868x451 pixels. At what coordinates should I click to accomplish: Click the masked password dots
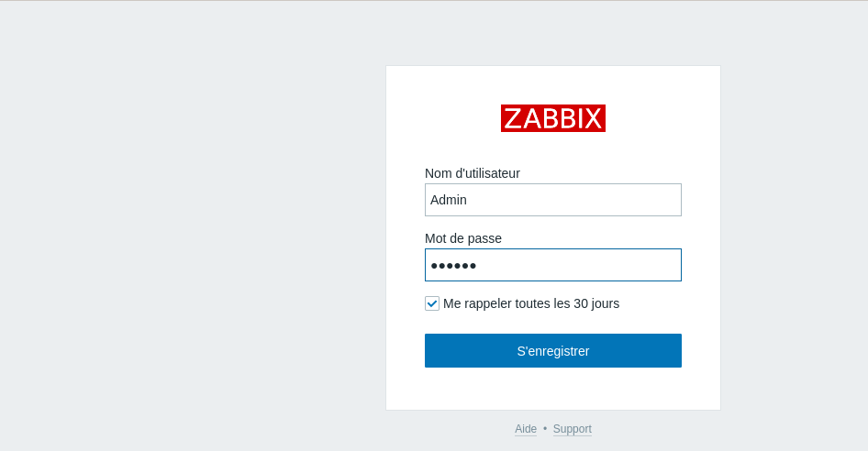point(453,266)
